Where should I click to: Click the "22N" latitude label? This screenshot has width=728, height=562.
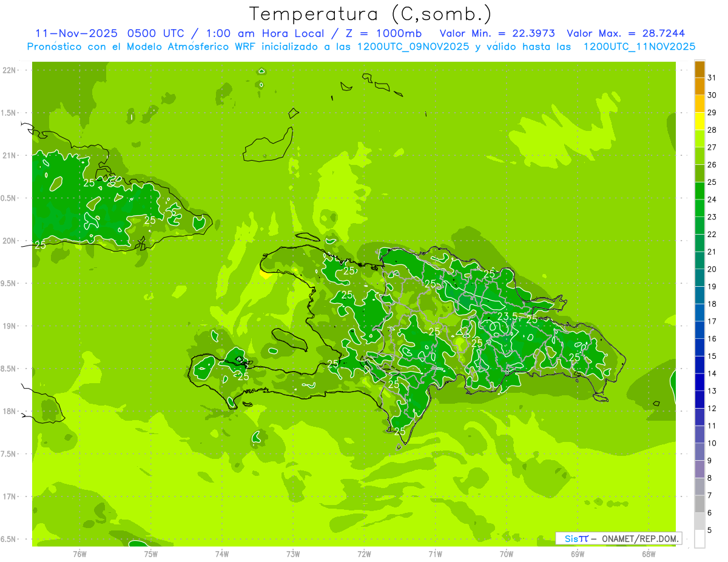click(x=8, y=70)
